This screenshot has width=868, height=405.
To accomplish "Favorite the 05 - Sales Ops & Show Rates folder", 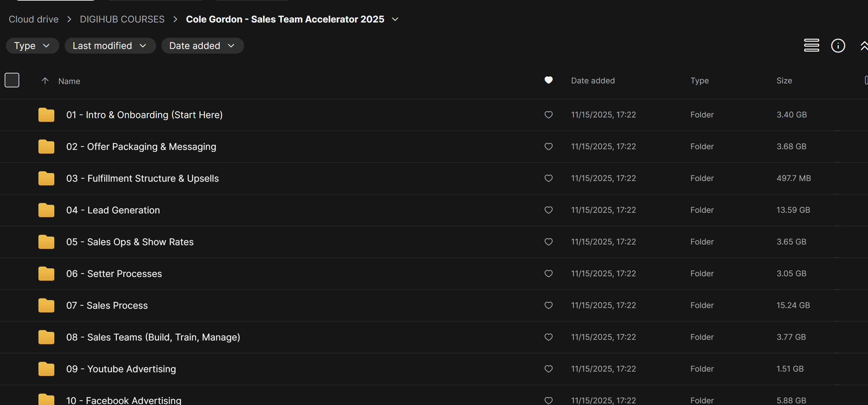I will click(x=548, y=242).
